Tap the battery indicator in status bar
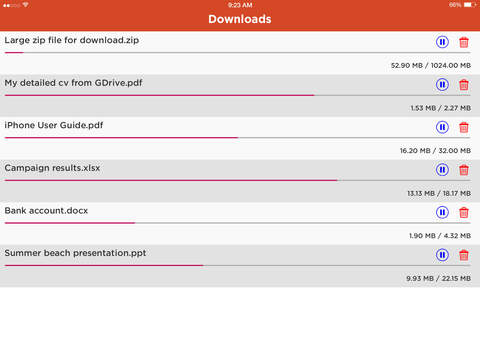Image resolution: width=480 pixels, height=360 pixels. point(470,5)
